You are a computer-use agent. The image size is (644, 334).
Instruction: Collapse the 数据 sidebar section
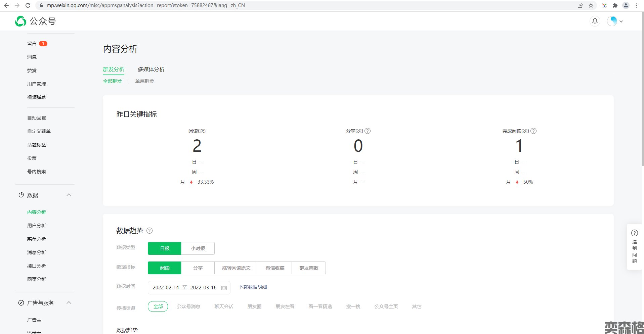[x=69, y=195]
